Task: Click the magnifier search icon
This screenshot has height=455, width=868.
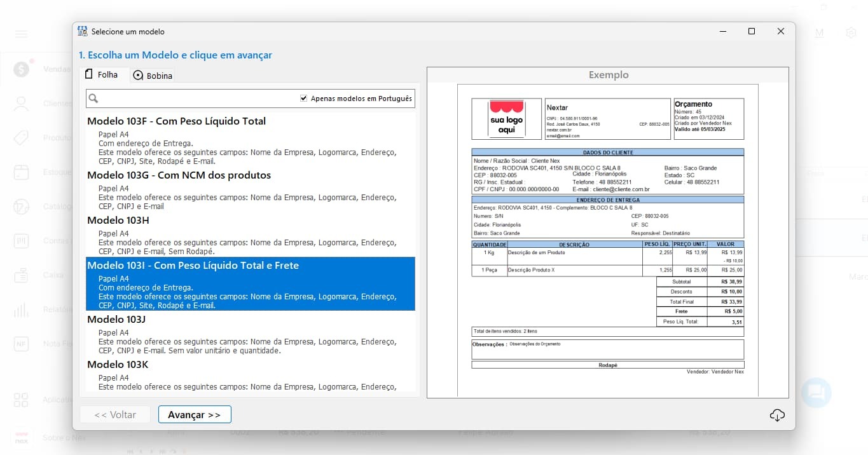Action: [x=93, y=98]
